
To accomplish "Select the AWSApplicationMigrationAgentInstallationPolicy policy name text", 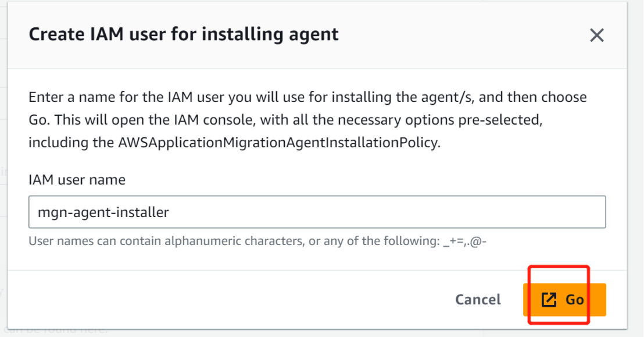I will pos(278,143).
